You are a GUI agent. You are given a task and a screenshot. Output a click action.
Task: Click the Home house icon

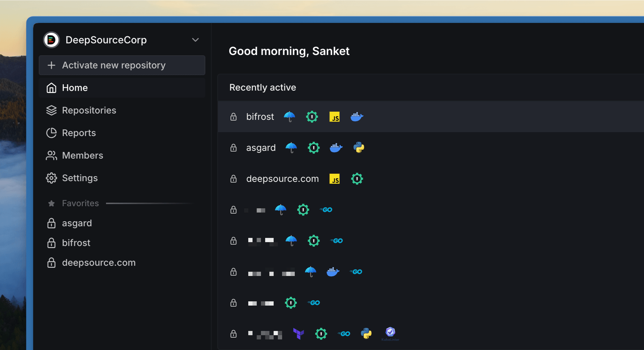click(52, 88)
